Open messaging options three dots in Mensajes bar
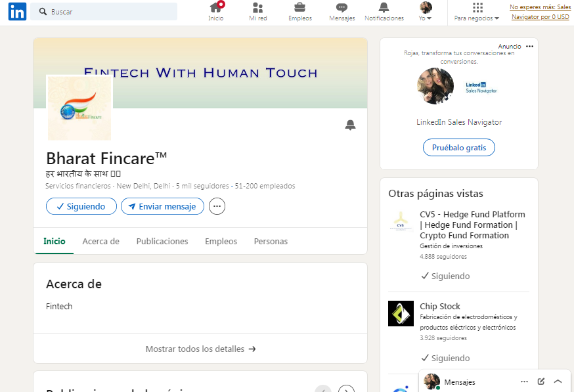This screenshot has height=392, width=574. [x=524, y=381]
